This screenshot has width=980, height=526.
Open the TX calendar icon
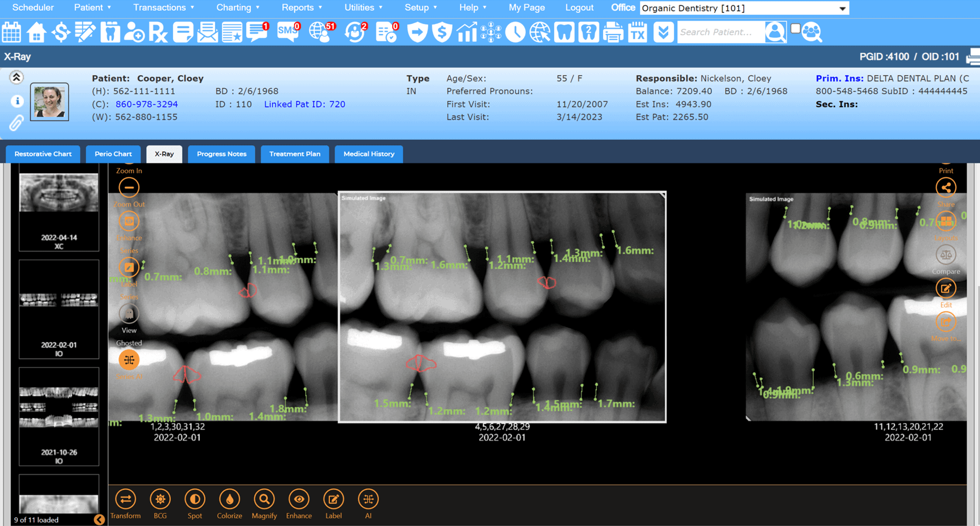click(x=638, y=32)
